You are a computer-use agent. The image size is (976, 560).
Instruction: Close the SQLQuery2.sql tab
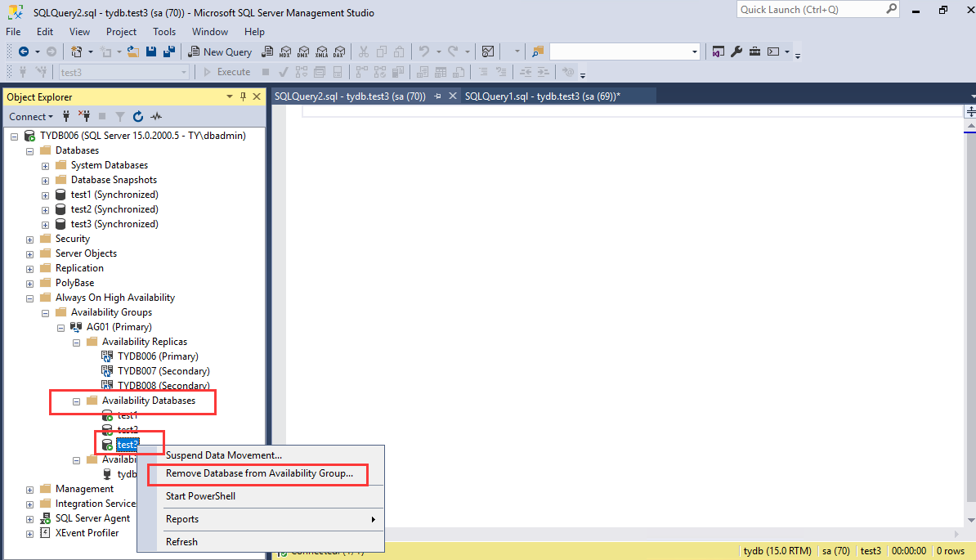point(453,96)
